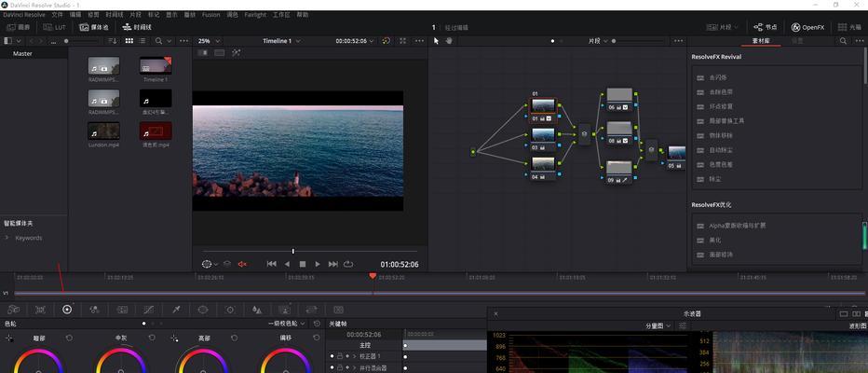The height and width of the screenshot is (373, 868).
Task: Open the RGB Mixer palette icon
Action: (x=95, y=310)
